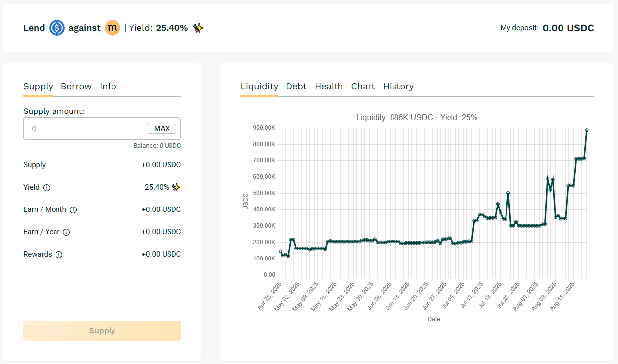Click the USDC coin icon in header
Viewport: 618px width, 364px height.
click(57, 28)
